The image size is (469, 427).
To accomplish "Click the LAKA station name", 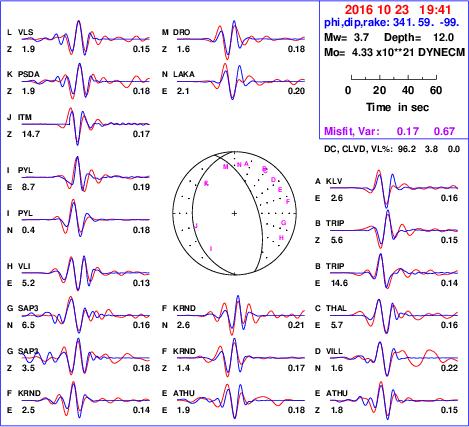I will tap(184, 74).
